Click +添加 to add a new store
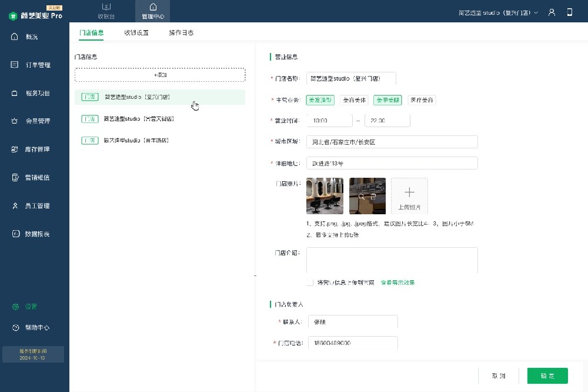The height and width of the screenshot is (392, 588). click(x=159, y=75)
